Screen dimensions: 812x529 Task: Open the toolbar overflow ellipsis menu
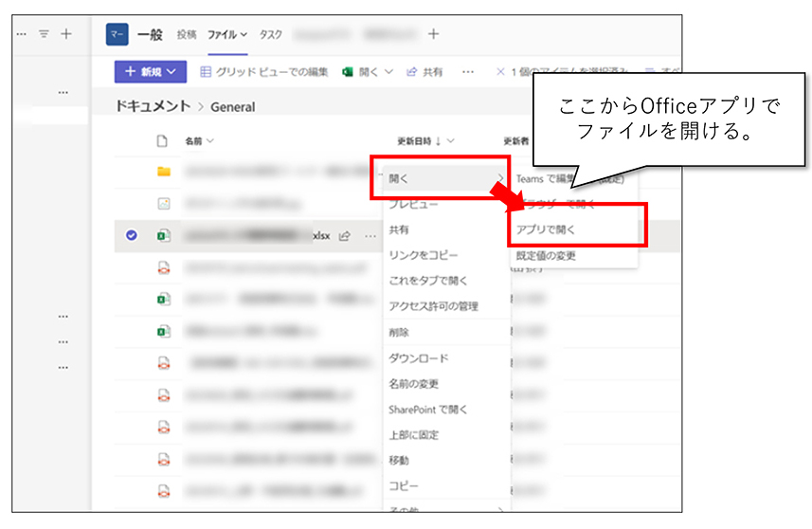(467, 71)
